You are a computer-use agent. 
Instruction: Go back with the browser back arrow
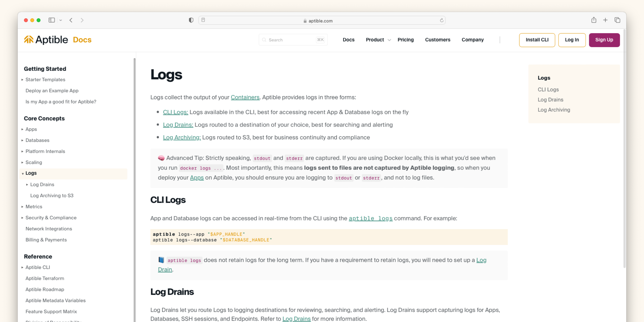(71, 20)
